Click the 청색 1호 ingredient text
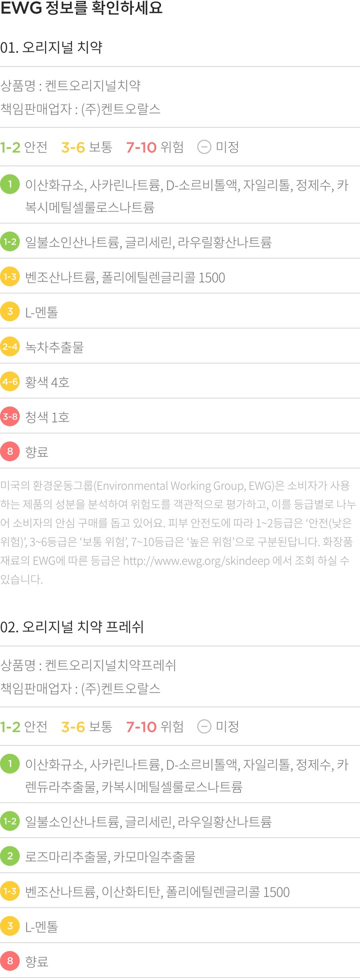The width and height of the screenshot is (360, 980). [x=47, y=417]
